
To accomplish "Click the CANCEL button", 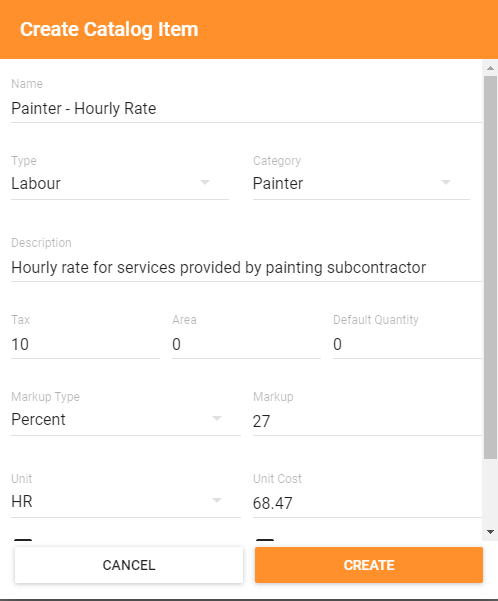I will point(129,565).
